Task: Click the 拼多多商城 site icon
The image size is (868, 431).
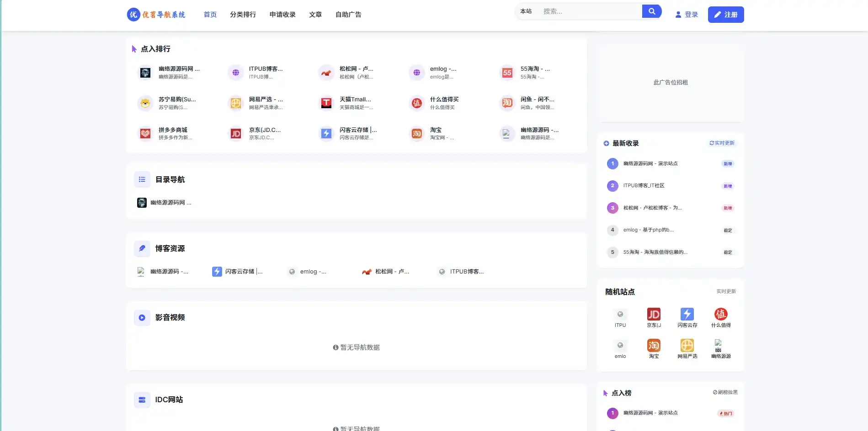Action: pos(145,133)
